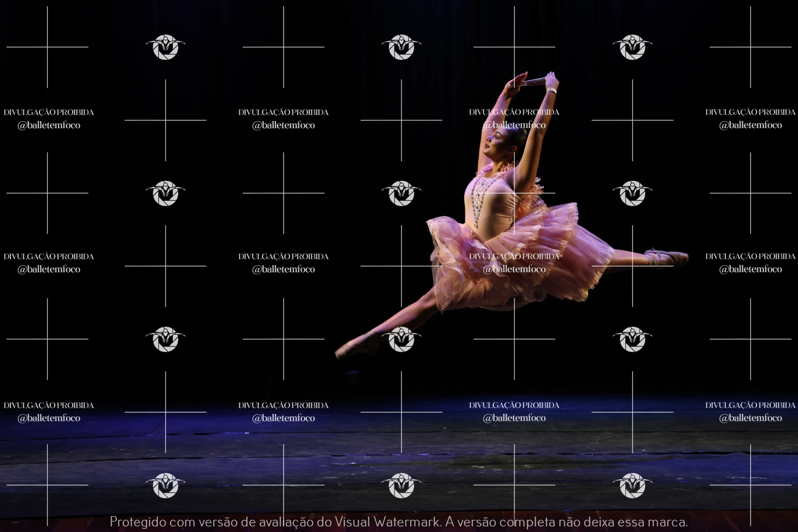Image resolution: width=798 pixels, height=532 pixels.
Task: Click the top-center shutter logo watermark
Action: (401, 47)
